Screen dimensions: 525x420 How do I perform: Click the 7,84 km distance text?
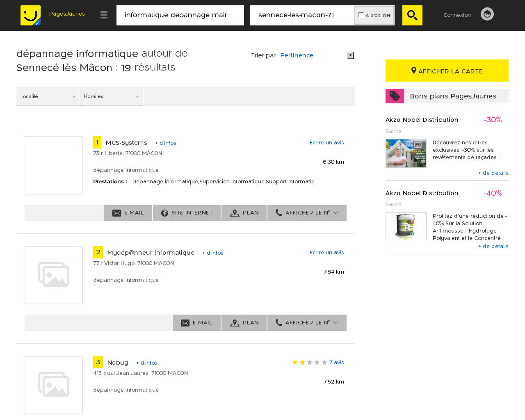coord(333,272)
